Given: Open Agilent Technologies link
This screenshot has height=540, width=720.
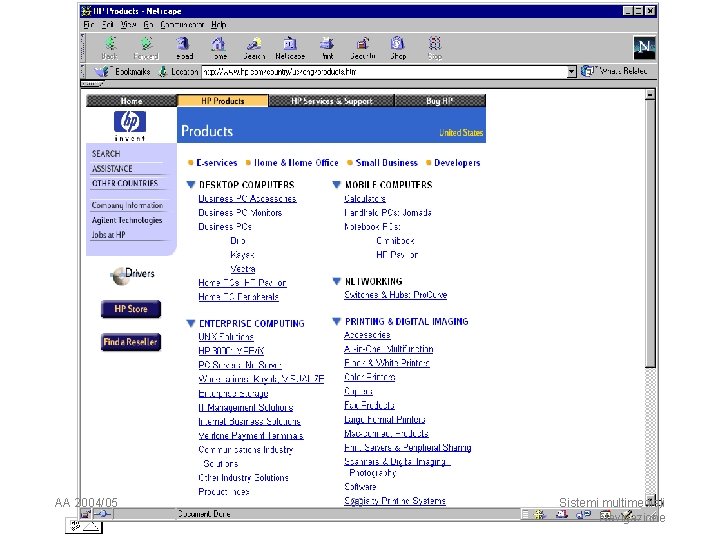Looking at the screenshot, I should [127, 220].
